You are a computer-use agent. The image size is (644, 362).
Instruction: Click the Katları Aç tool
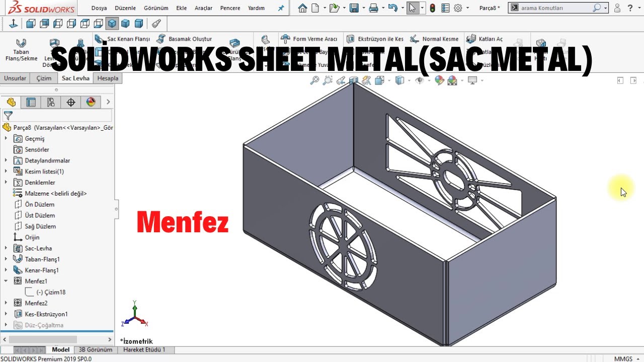pyautogui.click(x=485, y=39)
